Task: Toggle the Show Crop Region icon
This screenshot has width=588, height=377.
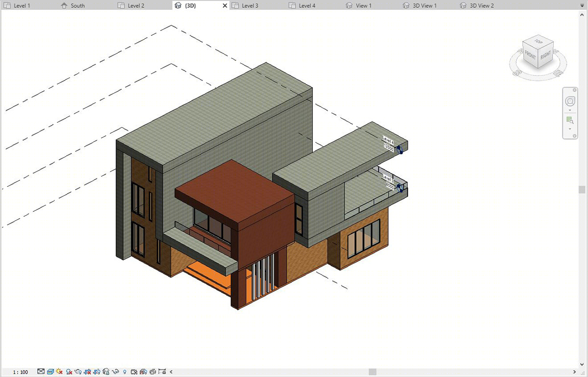Action: click(x=97, y=372)
